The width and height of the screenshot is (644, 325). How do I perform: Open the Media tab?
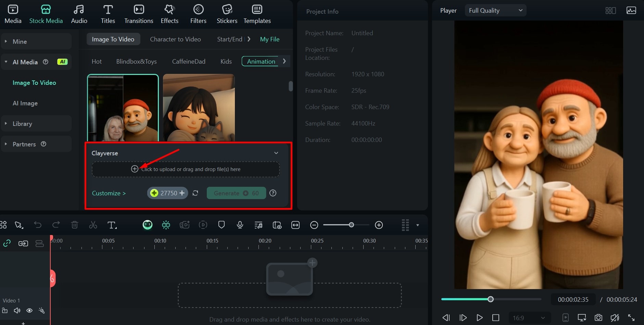[x=13, y=15]
